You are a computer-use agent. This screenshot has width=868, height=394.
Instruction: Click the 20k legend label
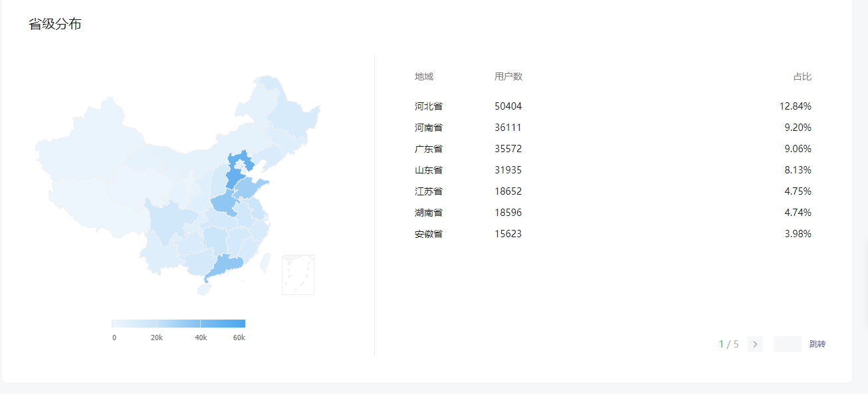coord(157,338)
